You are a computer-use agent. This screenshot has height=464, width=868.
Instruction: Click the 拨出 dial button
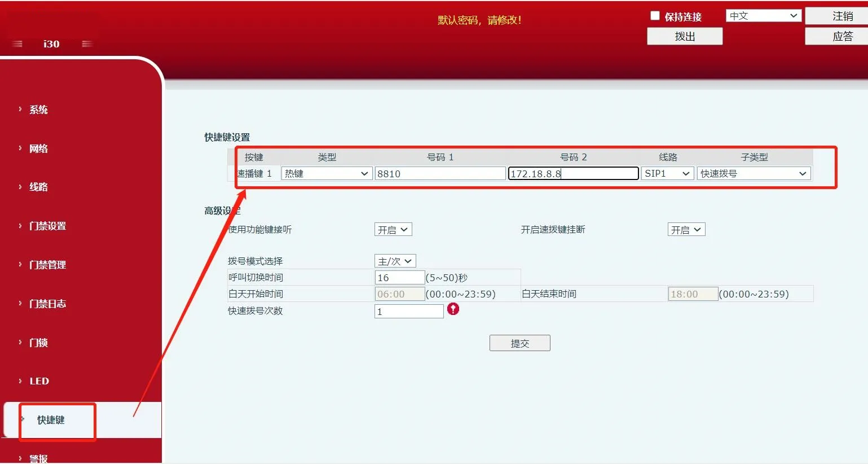point(685,36)
